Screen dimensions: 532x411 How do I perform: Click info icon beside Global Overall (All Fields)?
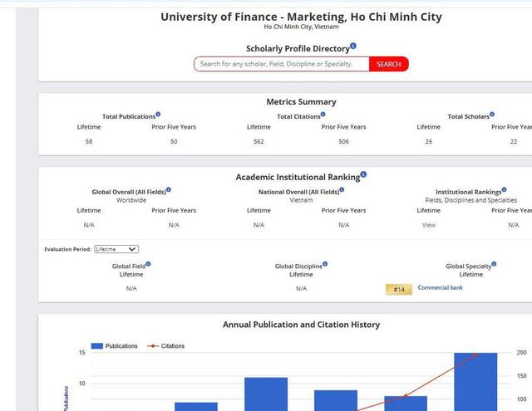[x=169, y=189]
